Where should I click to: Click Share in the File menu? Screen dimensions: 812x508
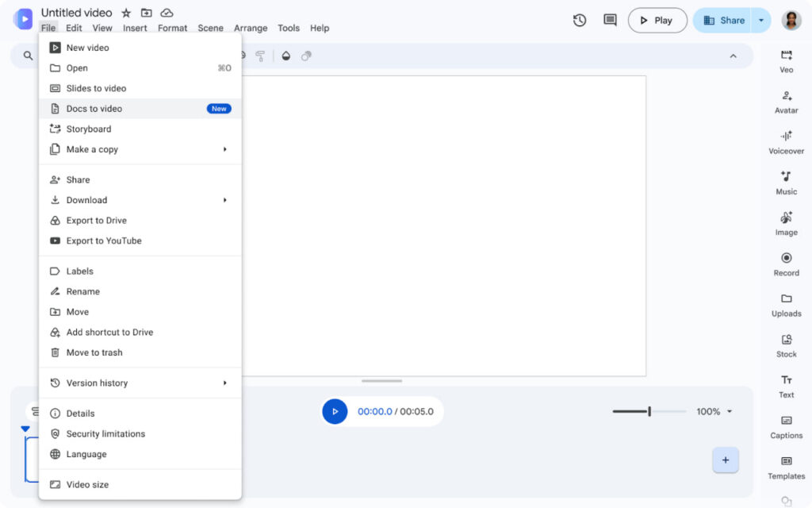pyautogui.click(x=140, y=180)
